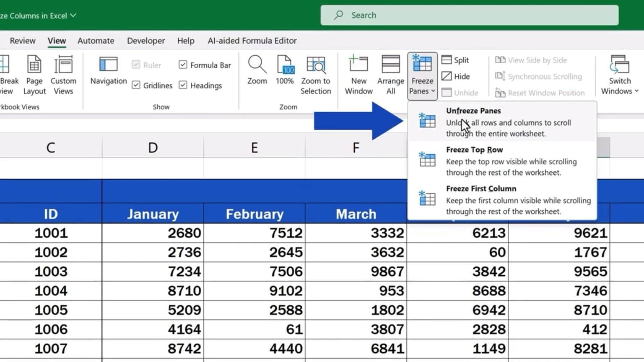This screenshot has width=644, height=362.
Task: Switch to Page Layout view
Action: 34,75
